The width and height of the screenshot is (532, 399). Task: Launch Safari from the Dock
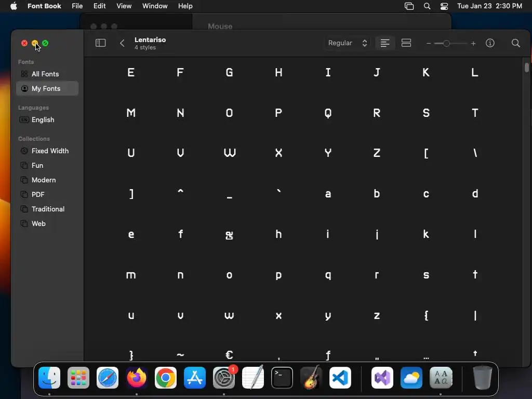pyautogui.click(x=108, y=378)
